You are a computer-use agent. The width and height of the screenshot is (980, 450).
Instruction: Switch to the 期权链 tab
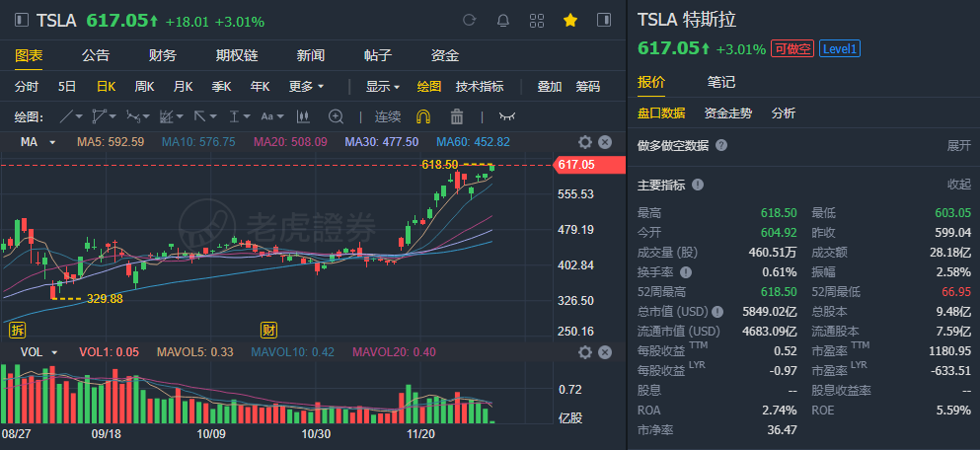pyautogui.click(x=237, y=55)
